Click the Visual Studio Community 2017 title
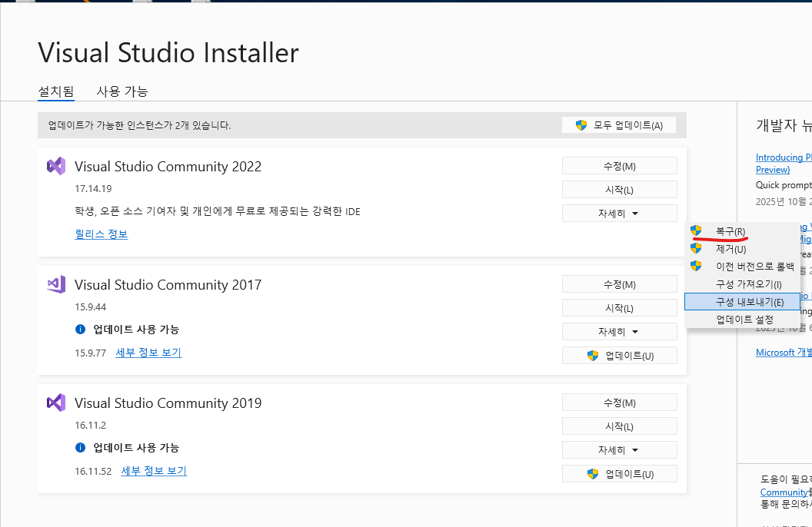Image resolution: width=812 pixels, height=527 pixels. click(168, 285)
